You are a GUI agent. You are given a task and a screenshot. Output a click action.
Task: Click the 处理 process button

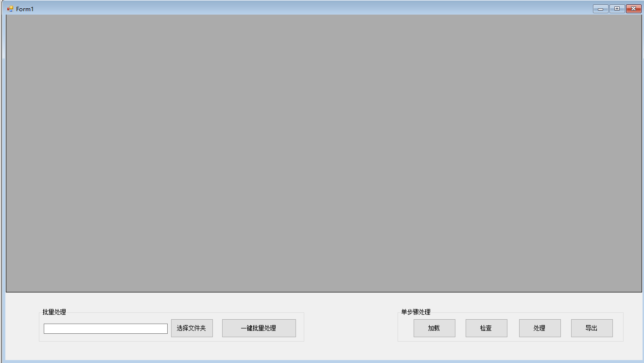pyautogui.click(x=540, y=328)
